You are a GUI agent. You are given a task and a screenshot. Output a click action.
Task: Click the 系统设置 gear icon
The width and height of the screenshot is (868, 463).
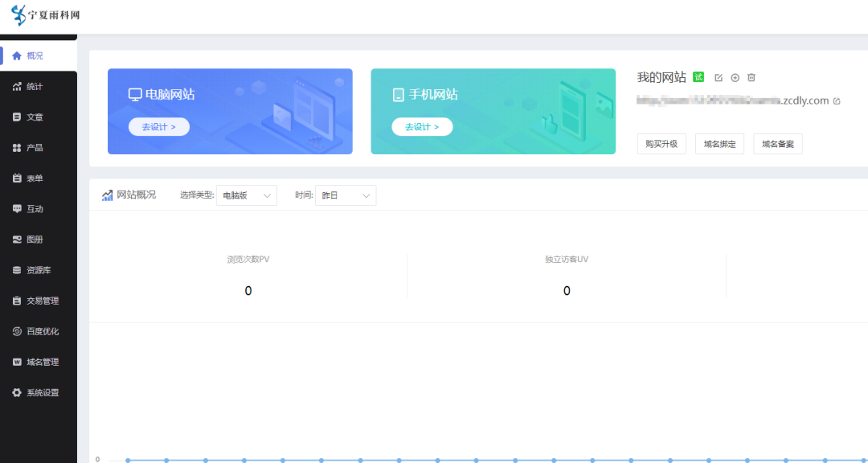(17, 392)
